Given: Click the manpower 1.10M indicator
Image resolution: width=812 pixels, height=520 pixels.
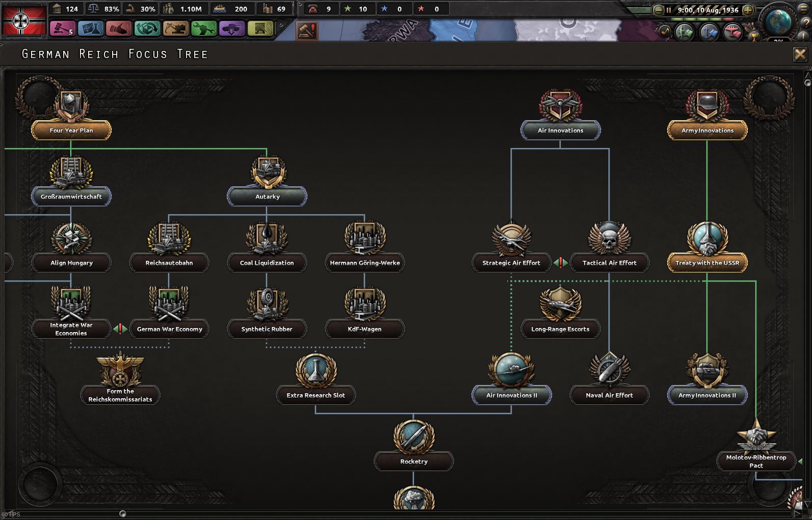Looking at the screenshot, I should 183,9.
